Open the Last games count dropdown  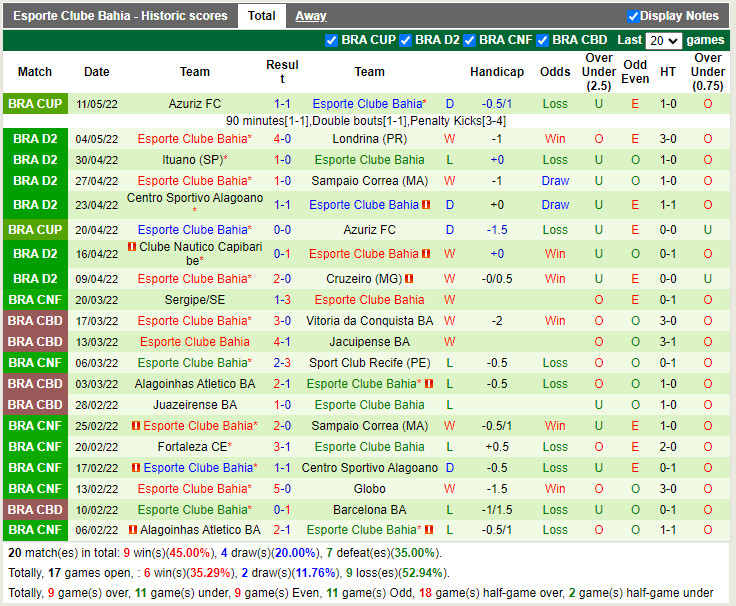tap(664, 41)
